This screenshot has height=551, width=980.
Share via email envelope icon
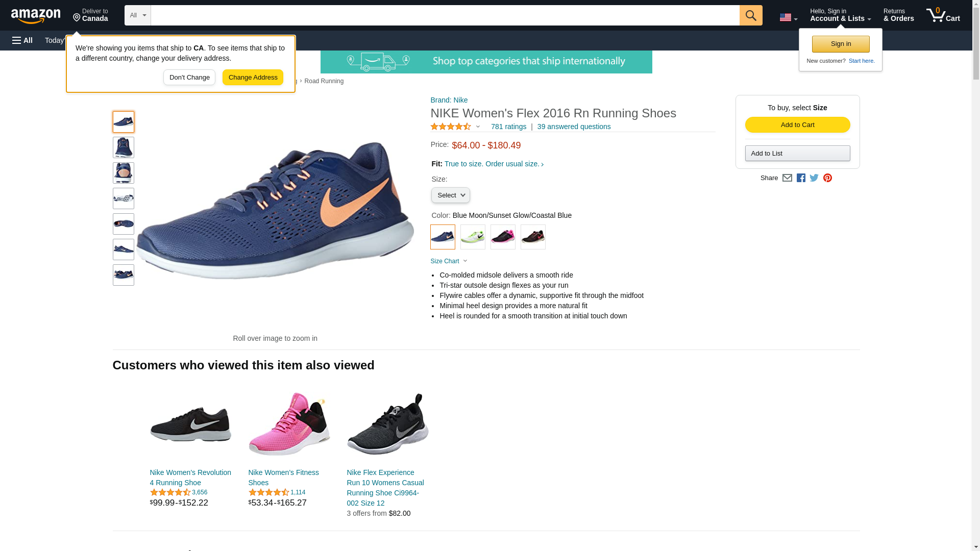[787, 178]
